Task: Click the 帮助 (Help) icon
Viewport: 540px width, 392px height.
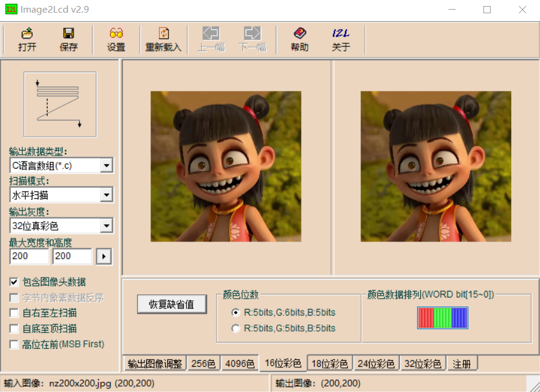Action: click(300, 39)
